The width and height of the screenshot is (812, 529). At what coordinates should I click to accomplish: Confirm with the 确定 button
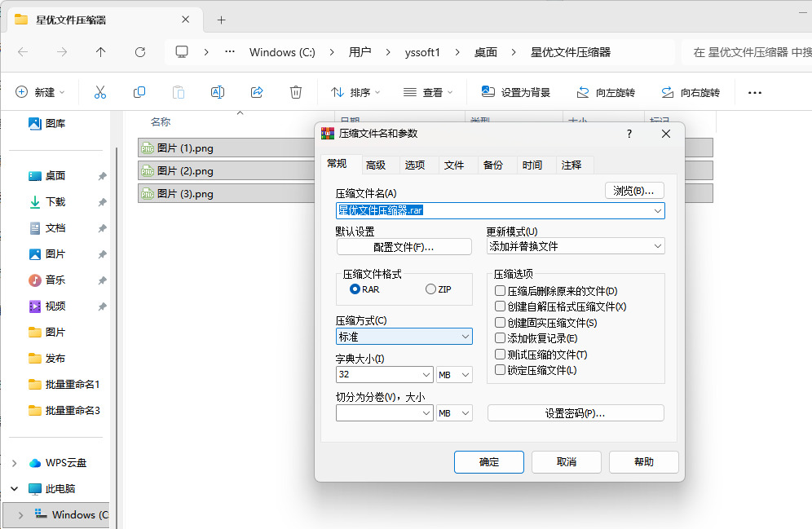[x=489, y=461]
